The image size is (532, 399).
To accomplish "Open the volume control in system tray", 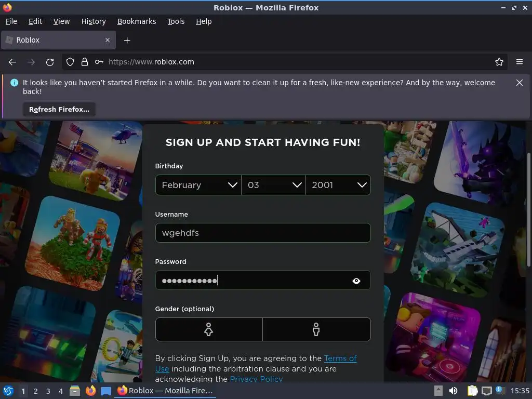I will click(x=453, y=391).
